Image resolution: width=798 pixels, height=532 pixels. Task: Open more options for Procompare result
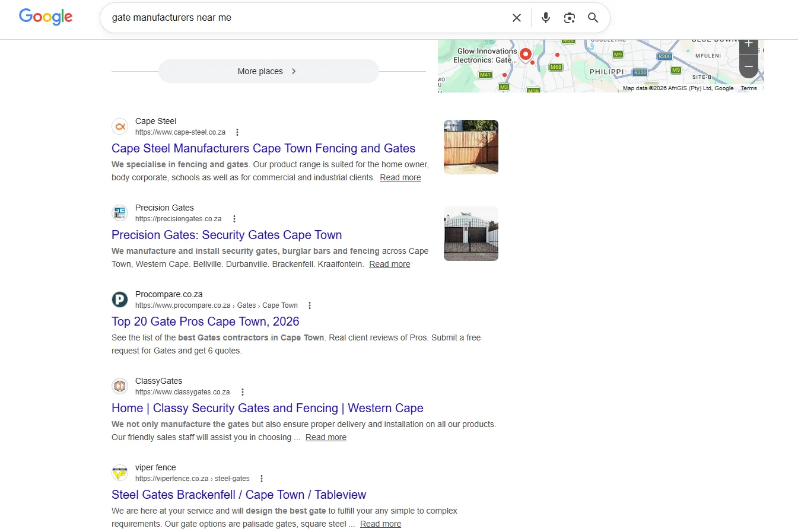tap(310, 305)
